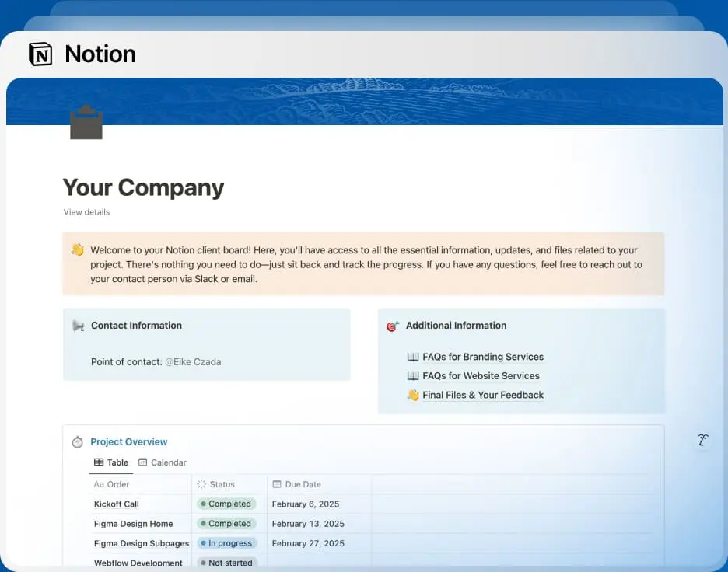Change the Not started status tag
728x572 pixels.
coord(226,562)
